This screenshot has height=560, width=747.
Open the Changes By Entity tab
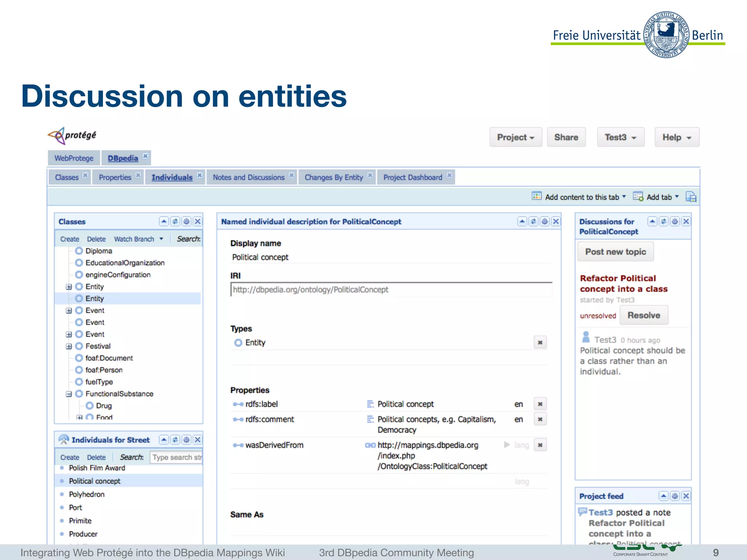[334, 178]
